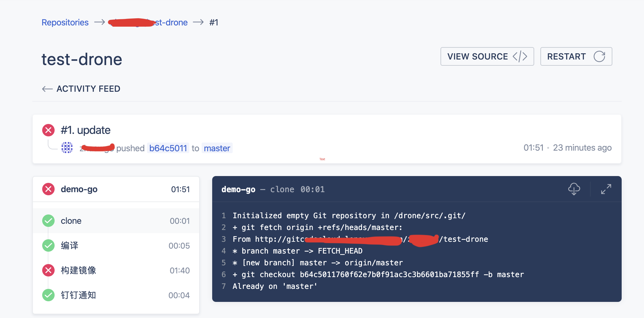Expand the log panel to fullscreen
Screen dimensions: 644x318
(606, 189)
